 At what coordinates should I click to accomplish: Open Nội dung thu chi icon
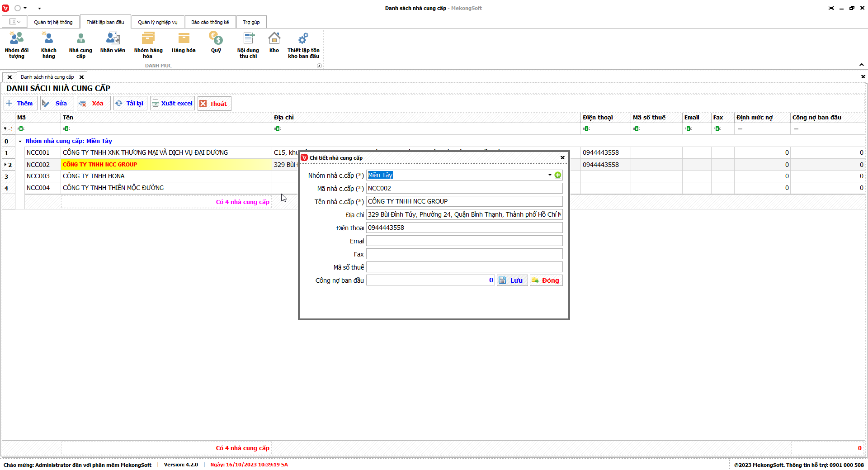coord(248,45)
